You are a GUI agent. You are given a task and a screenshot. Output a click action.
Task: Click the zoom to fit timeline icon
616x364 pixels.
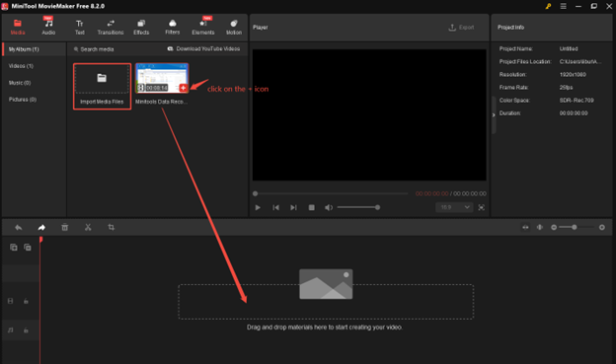(x=525, y=227)
